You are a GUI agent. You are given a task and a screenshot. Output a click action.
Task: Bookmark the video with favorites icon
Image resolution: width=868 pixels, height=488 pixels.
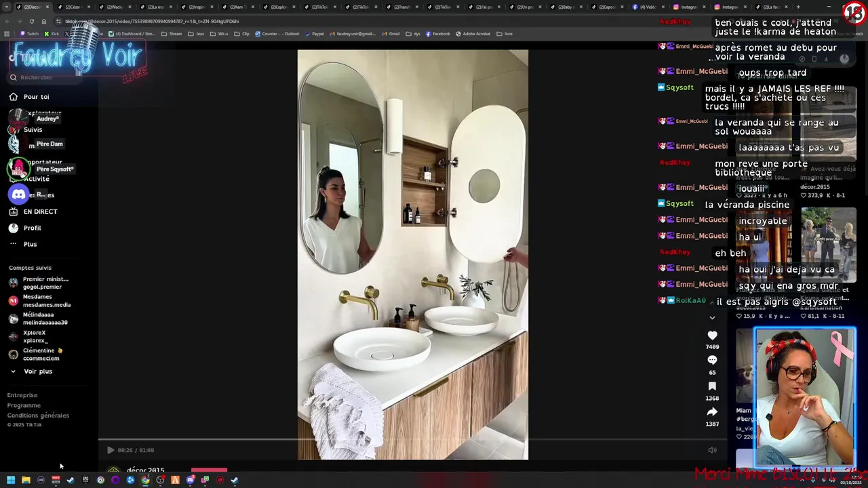[x=712, y=386]
